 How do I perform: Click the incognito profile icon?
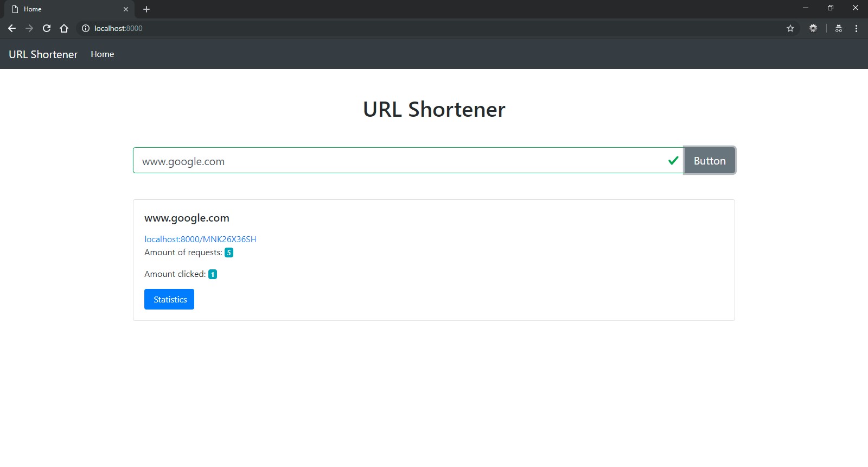tap(839, 28)
